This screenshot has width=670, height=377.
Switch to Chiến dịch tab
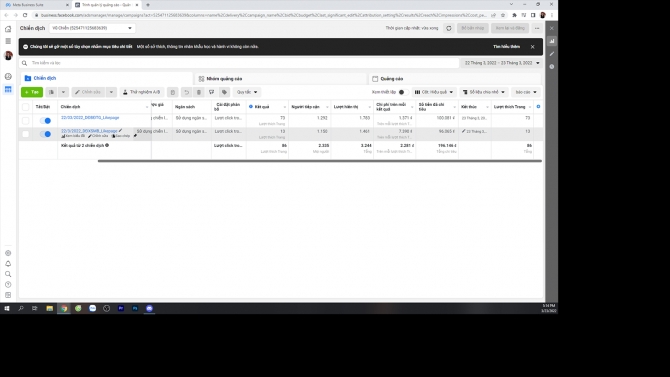[x=107, y=78]
